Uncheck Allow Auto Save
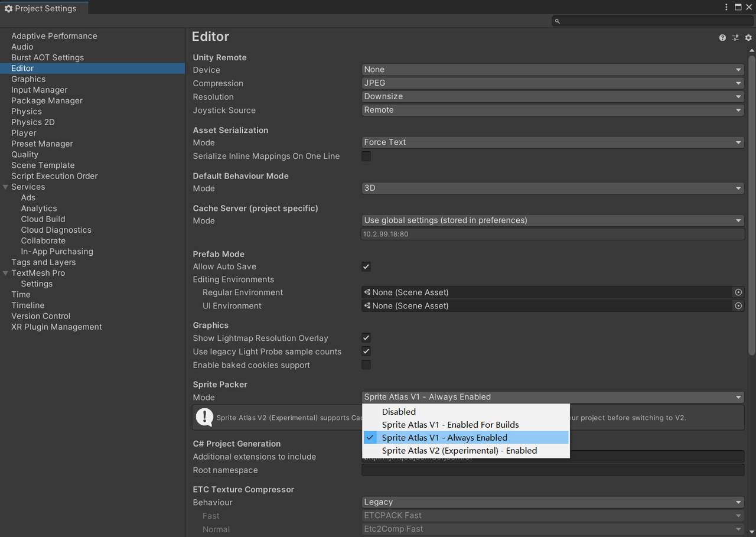The width and height of the screenshot is (756, 537). pyautogui.click(x=366, y=266)
